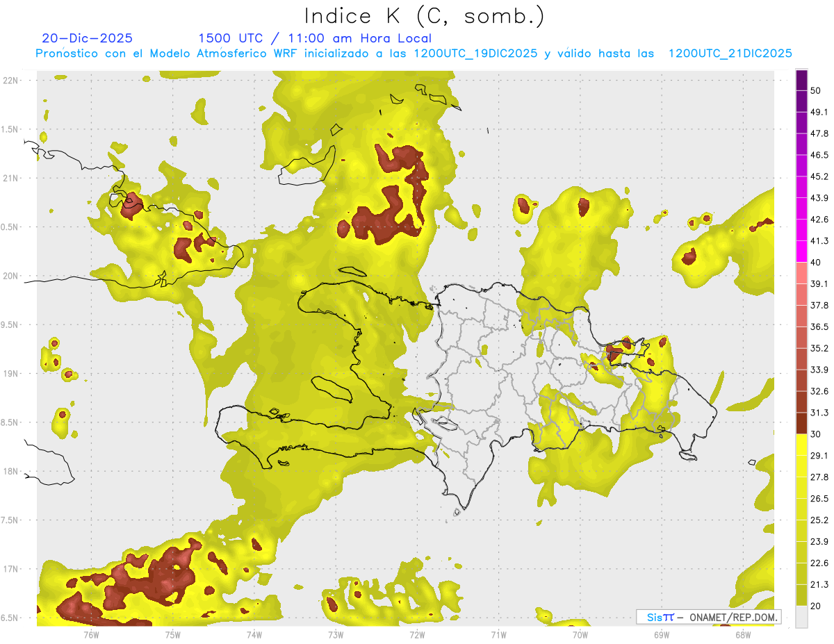Click the colorbar value 33.9

(x=819, y=370)
